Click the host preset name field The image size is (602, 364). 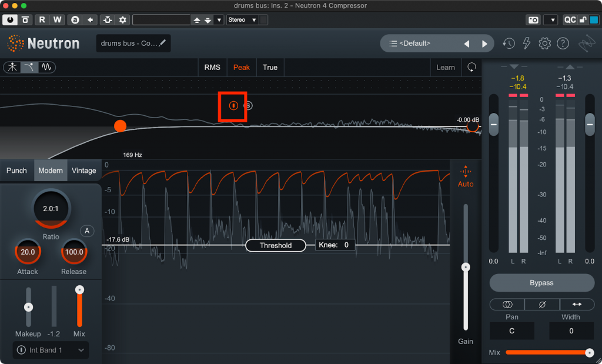pyautogui.click(x=161, y=19)
